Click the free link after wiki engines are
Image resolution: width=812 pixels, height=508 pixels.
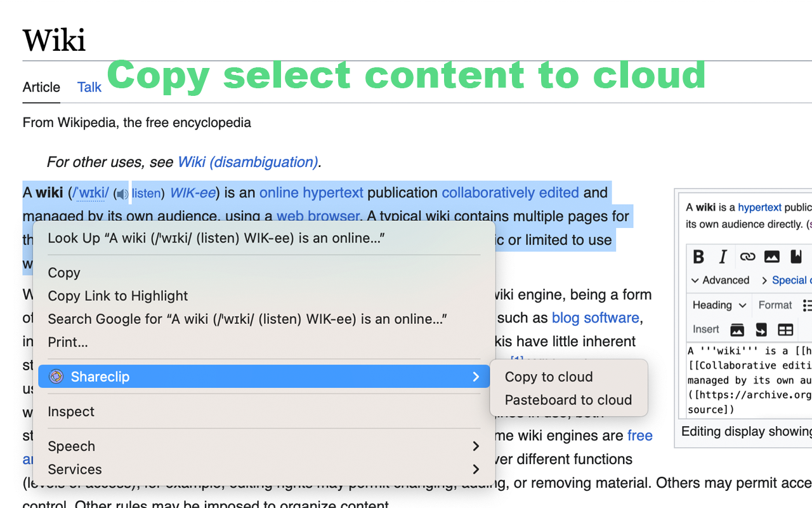click(x=640, y=436)
